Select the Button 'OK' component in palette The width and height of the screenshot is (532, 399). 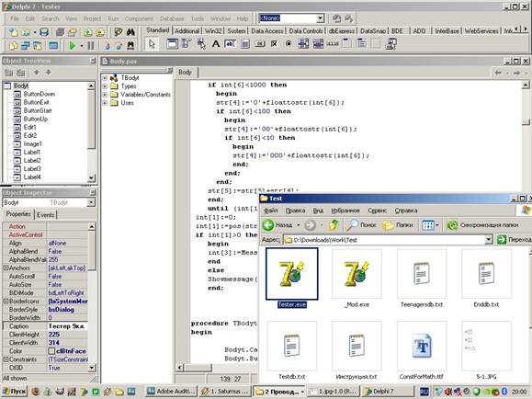260,44
